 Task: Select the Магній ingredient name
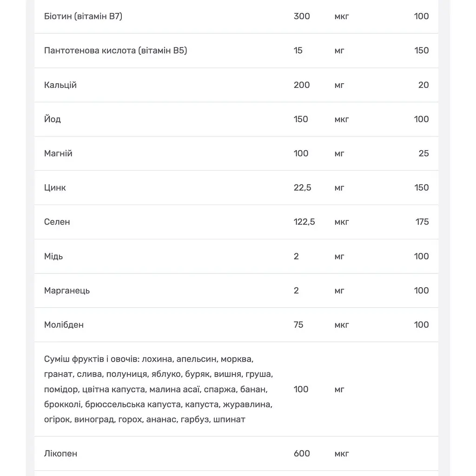(58, 153)
